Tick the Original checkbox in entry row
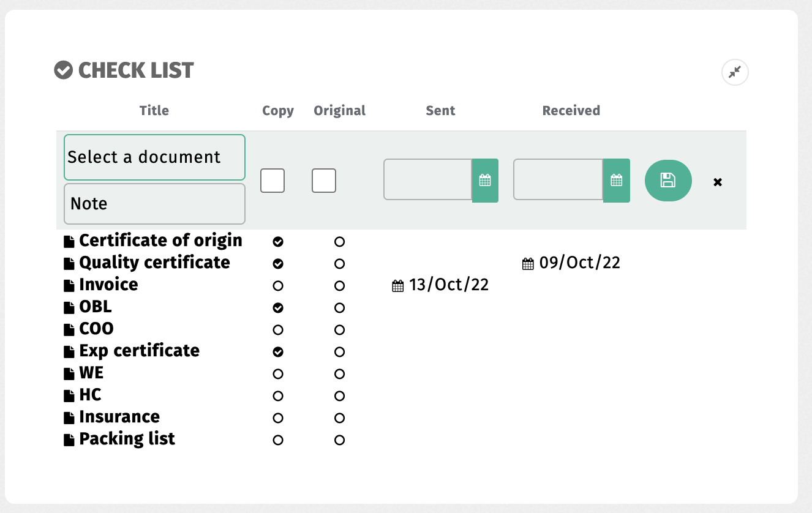 tap(324, 181)
